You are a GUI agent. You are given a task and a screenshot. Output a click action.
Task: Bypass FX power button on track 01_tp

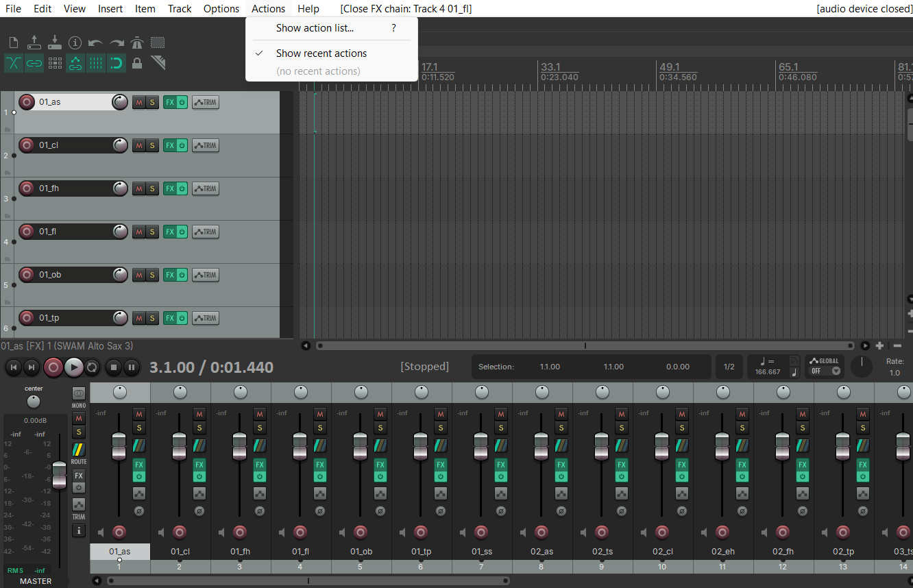point(182,318)
